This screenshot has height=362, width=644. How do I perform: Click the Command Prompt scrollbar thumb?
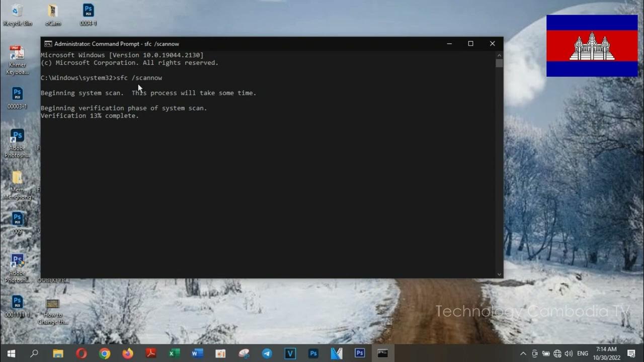[499, 63]
